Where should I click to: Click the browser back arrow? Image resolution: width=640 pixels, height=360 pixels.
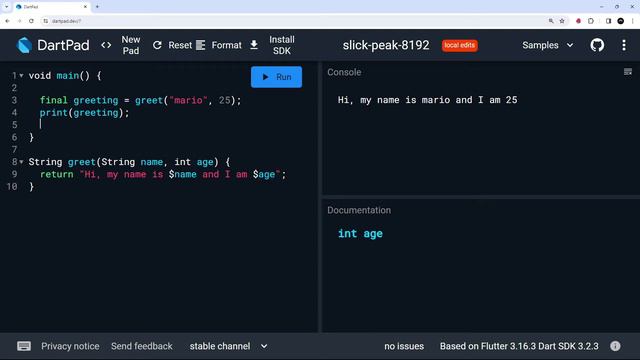7,21
